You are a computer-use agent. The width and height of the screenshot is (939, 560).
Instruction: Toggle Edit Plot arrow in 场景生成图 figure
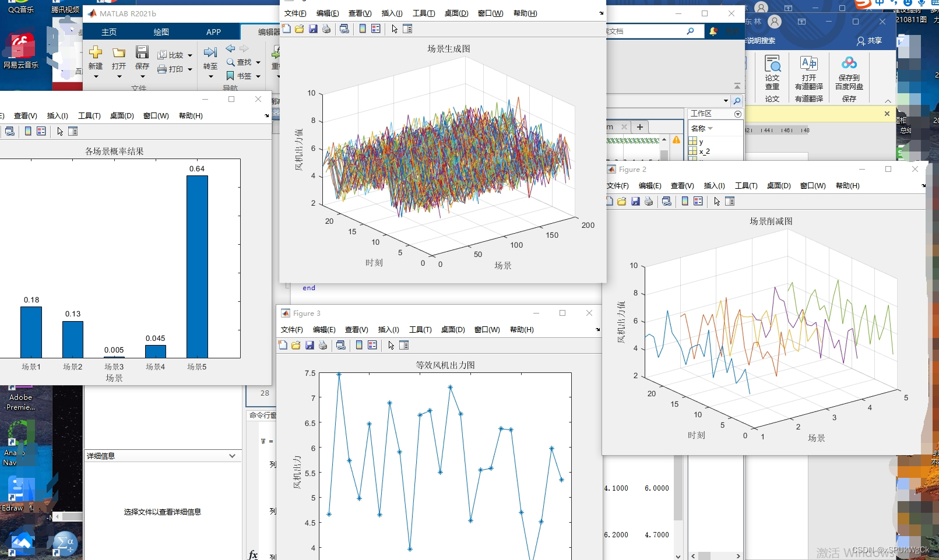(395, 29)
